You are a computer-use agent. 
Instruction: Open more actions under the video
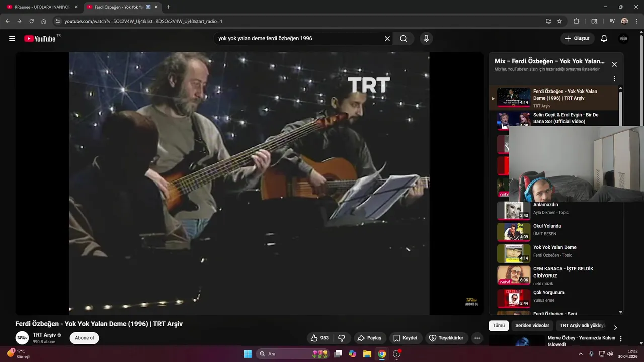477,338
